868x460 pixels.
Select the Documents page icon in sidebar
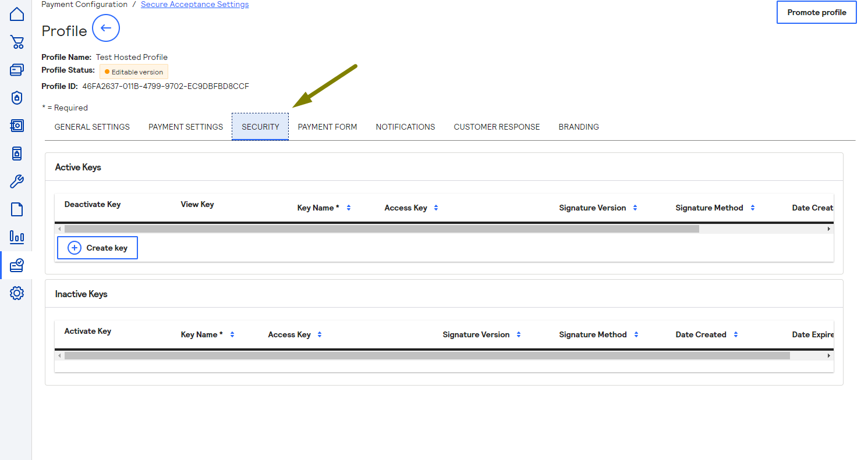pyautogui.click(x=17, y=209)
